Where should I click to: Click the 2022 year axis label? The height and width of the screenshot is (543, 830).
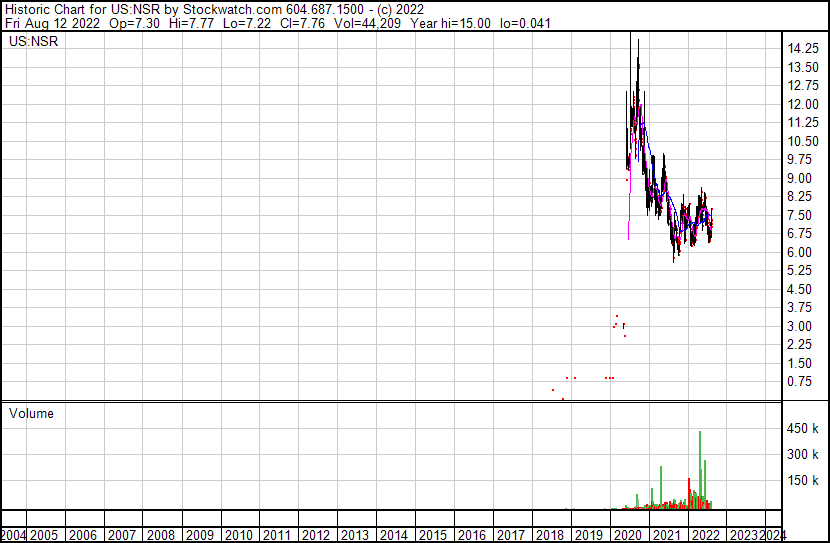(x=704, y=535)
